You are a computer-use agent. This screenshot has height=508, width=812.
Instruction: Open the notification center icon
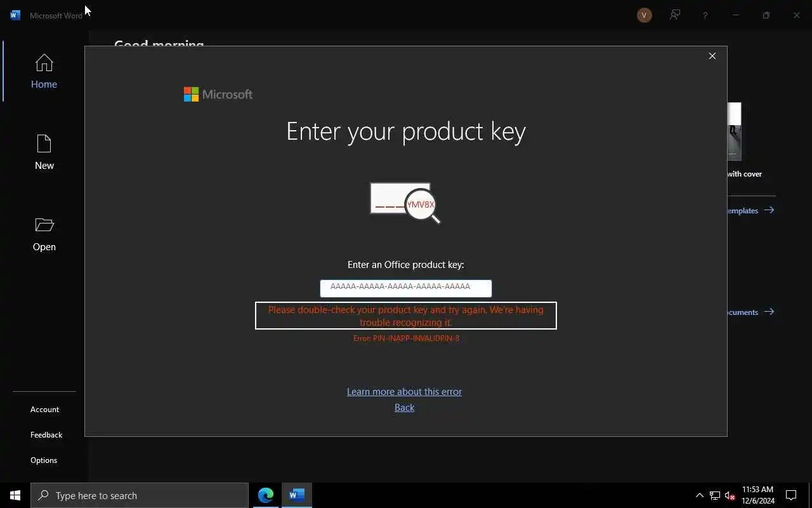[x=791, y=495]
